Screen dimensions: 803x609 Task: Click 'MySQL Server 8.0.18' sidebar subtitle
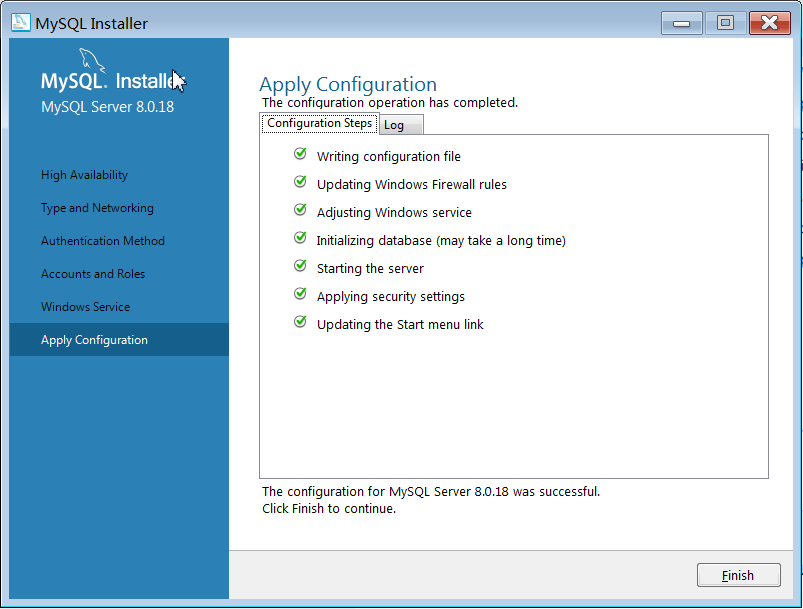click(108, 107)
